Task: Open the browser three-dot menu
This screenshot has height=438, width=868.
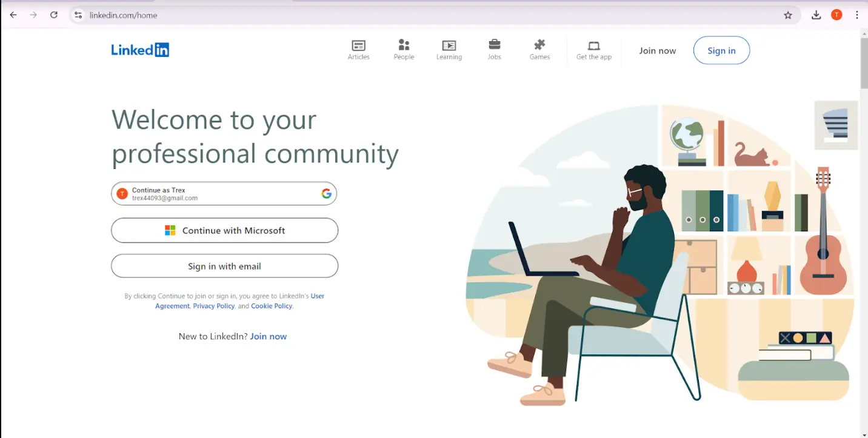Action: point(857,14)
